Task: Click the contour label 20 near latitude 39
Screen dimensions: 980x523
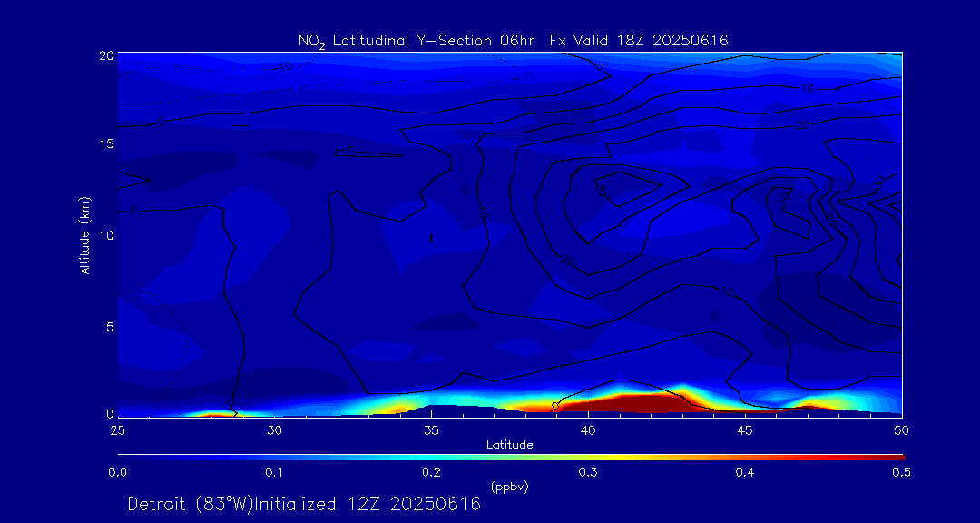Action: click(x=567, y=259)
